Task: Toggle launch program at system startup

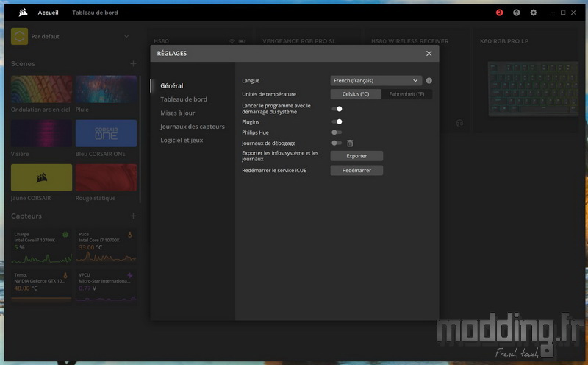Action: click(x=337, y=109)
